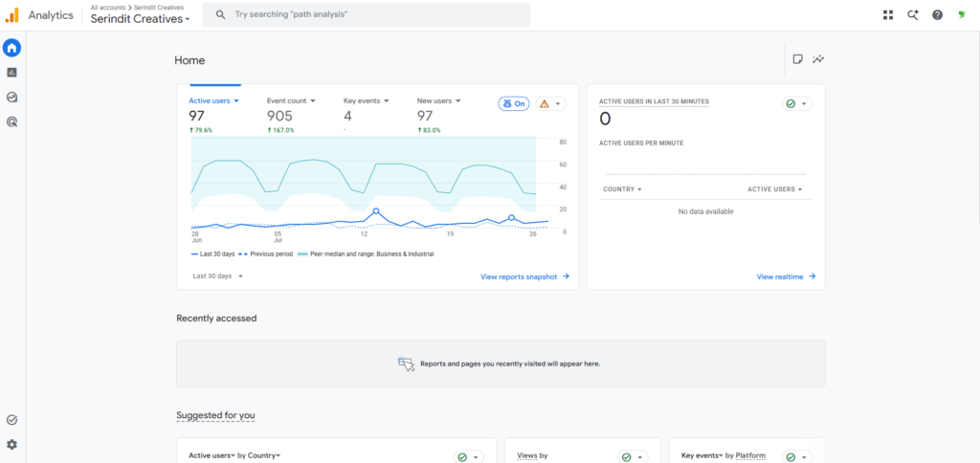Click No data available text
This screenshot has height=463, width=980.
(705, 211)
